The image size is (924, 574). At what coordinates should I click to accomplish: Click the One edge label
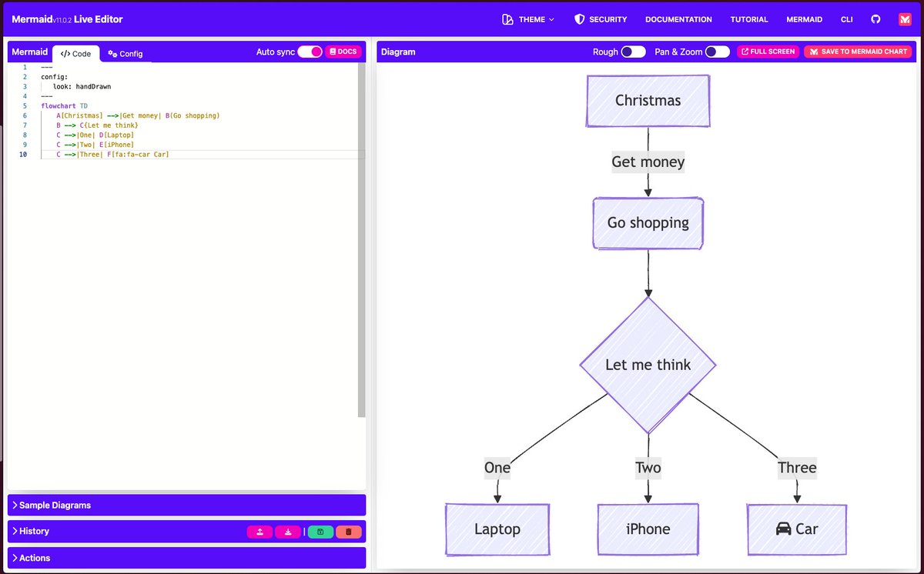click(x=497, y=468)
